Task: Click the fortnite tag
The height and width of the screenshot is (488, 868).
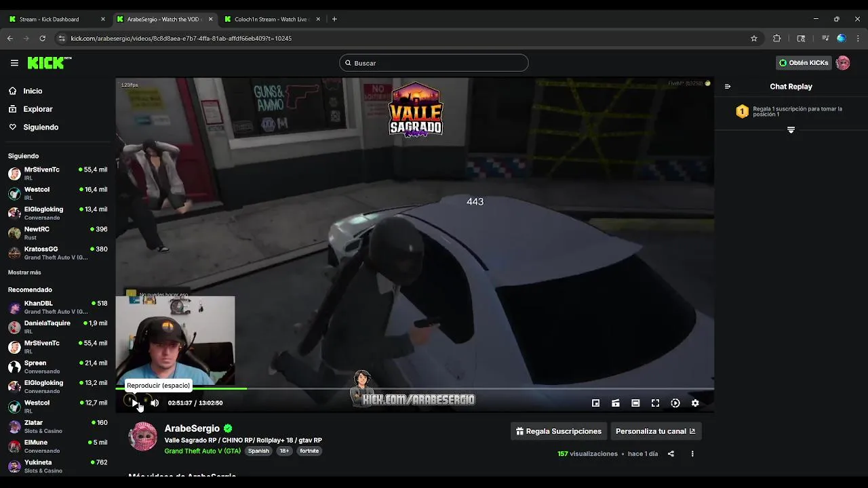Action: (x=309, y=451)
